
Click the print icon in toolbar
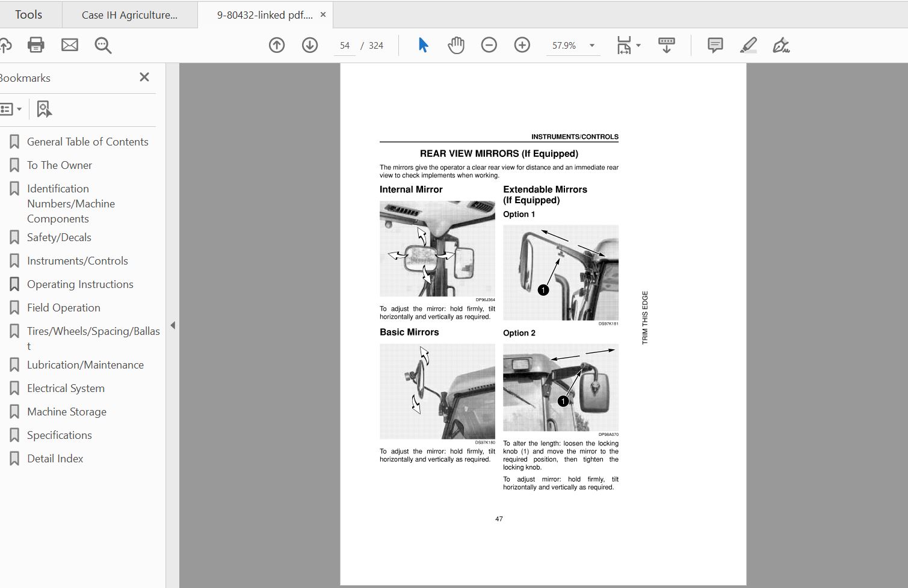(36, 45)
